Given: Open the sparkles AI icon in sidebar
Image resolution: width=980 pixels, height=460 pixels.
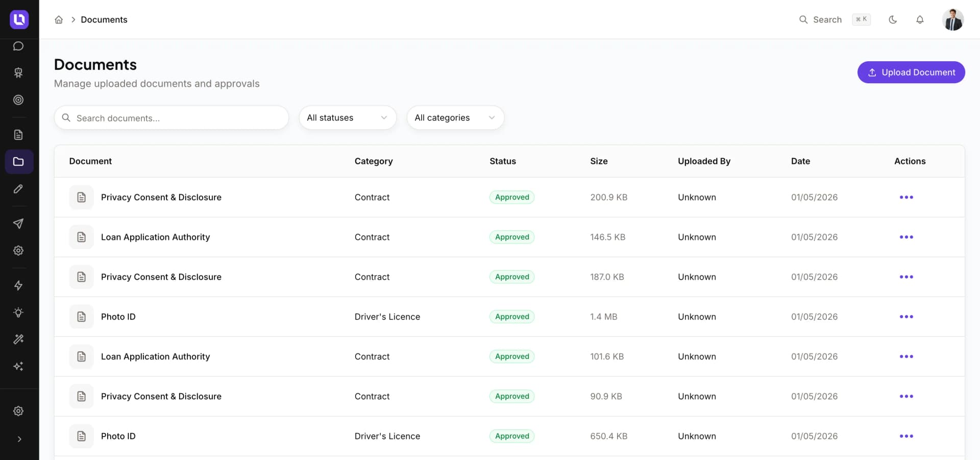Looking at the screenshot, I should (x=18, y=367).
